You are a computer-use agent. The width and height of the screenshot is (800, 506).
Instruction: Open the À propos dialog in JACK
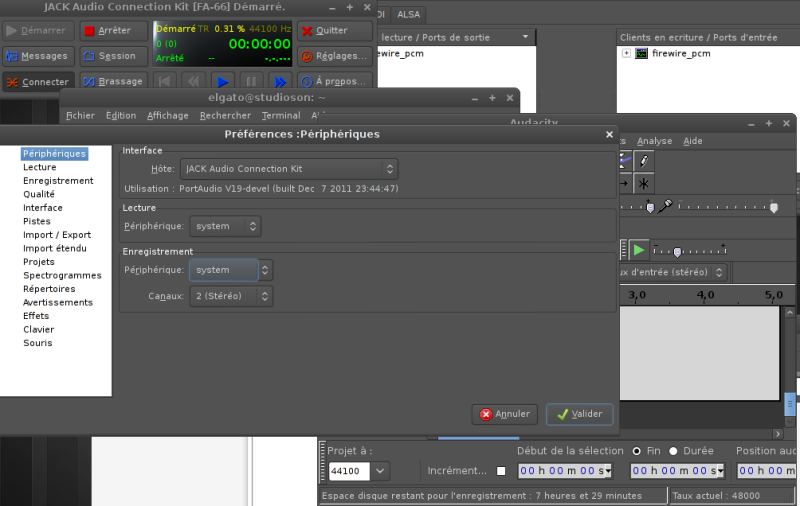point(335,82)
